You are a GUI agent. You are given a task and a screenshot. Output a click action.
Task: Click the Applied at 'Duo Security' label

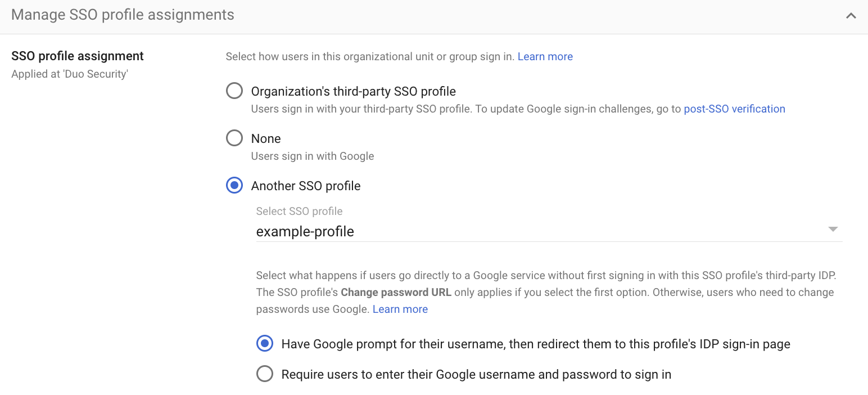70,74
